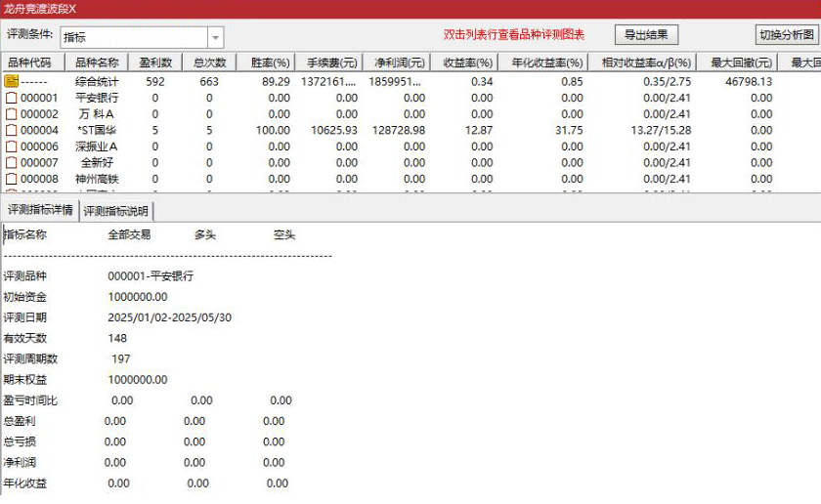Click the 空头 column heading in details
The width and height of the screenshot is (821, 504).
284,235
